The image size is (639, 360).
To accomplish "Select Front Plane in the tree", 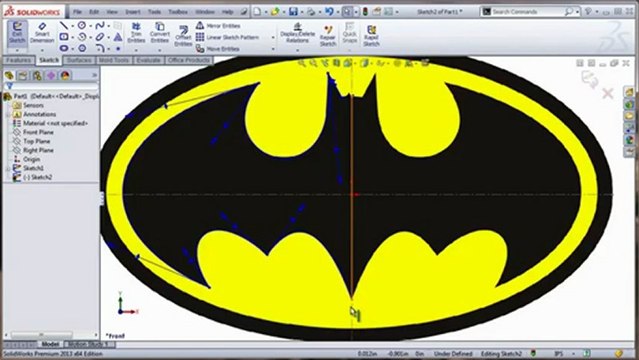I will point(34,132).
